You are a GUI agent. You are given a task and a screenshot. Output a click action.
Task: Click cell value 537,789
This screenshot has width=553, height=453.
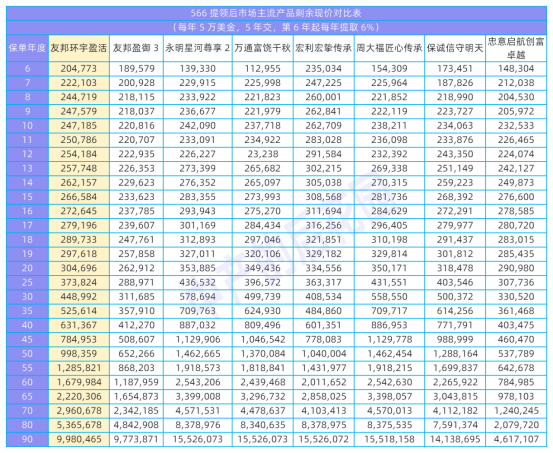516,354
